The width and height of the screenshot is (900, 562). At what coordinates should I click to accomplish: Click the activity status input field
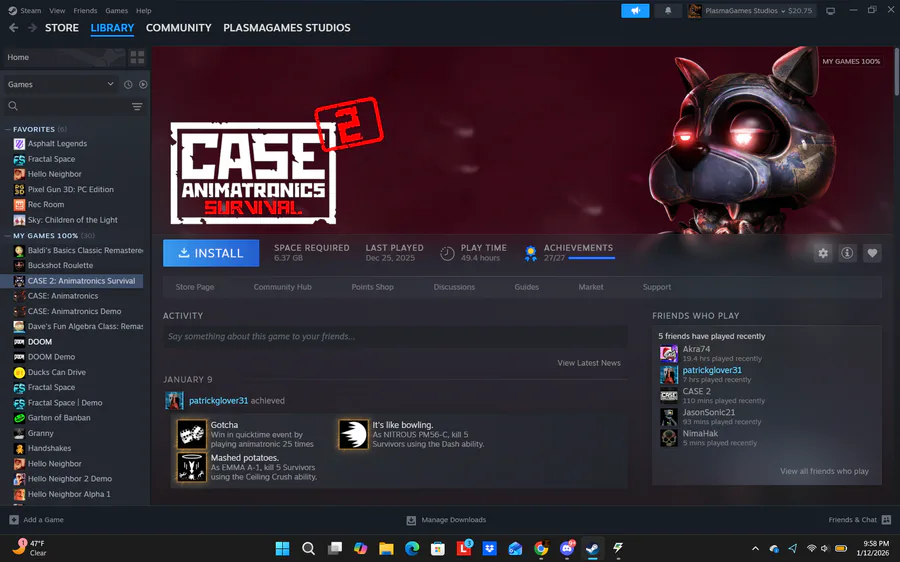395,336
